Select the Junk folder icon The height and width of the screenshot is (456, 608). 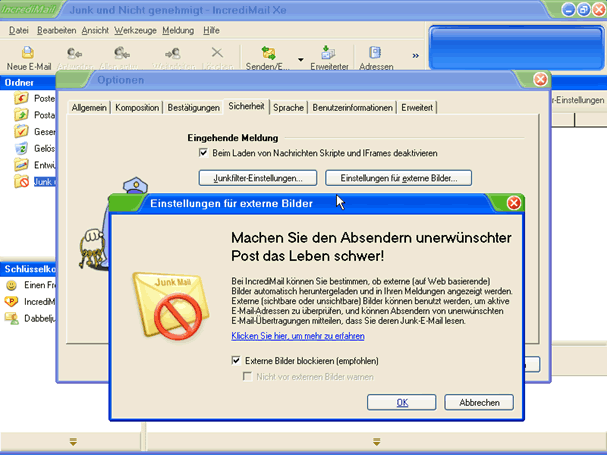click(21, 181)
